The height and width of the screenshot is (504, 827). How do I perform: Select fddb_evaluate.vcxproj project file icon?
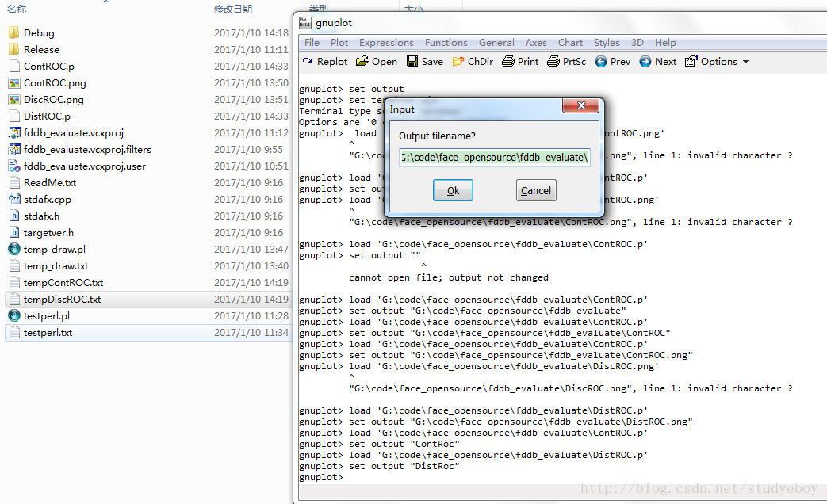(x=14, y=133)
